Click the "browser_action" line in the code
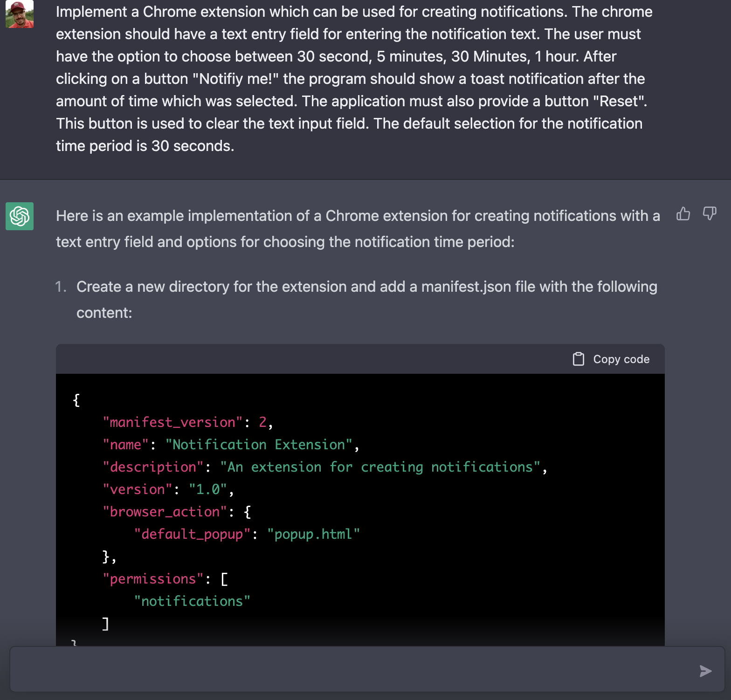The height and width of the screenshot is (700, 731). pos(177,512)
